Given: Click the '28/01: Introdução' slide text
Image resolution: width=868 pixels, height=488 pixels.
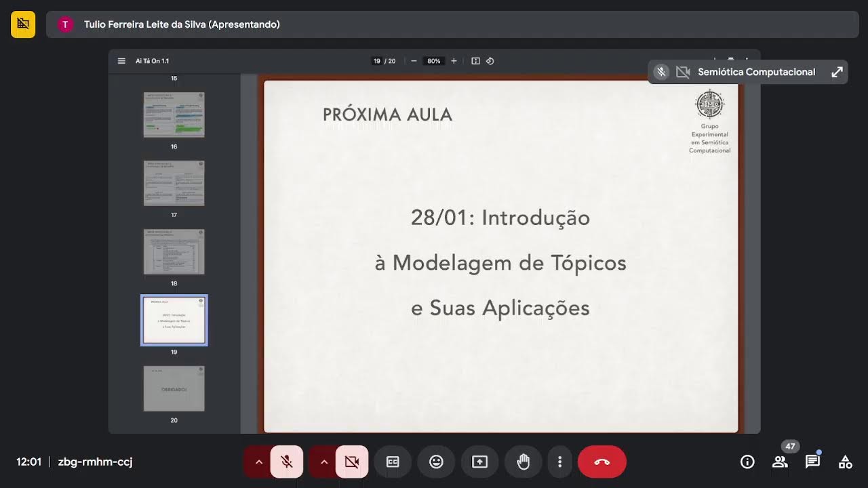Looking at the screenshot, I should [500, 218].
